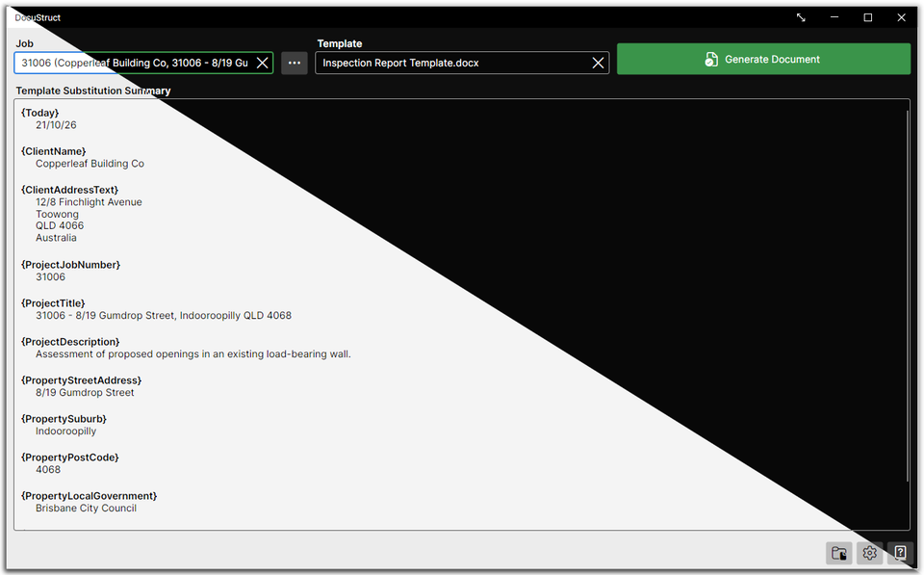Maximize the DocuStruct window
The width and height of the screenshot is (924, 575).
click(868, 17)
